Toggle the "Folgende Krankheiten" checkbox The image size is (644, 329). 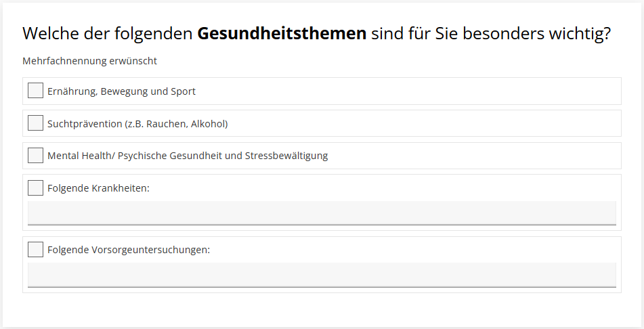click(x=35, y=188)
